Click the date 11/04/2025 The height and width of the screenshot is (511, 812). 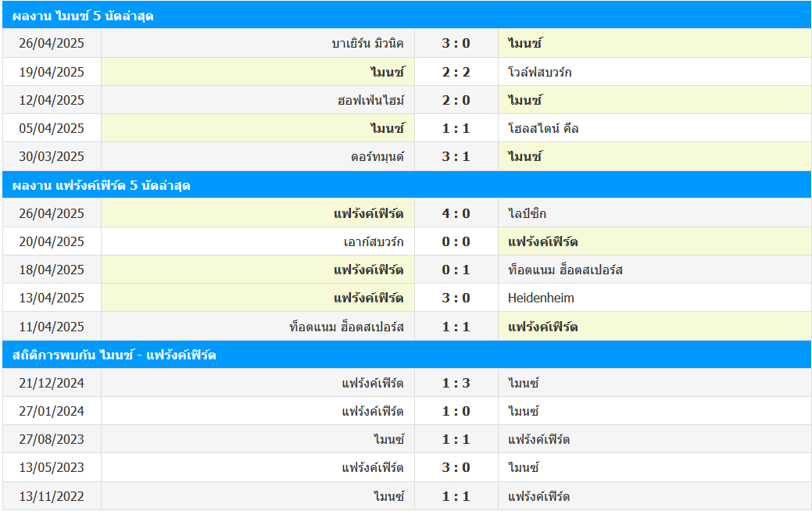click(52, 327)
